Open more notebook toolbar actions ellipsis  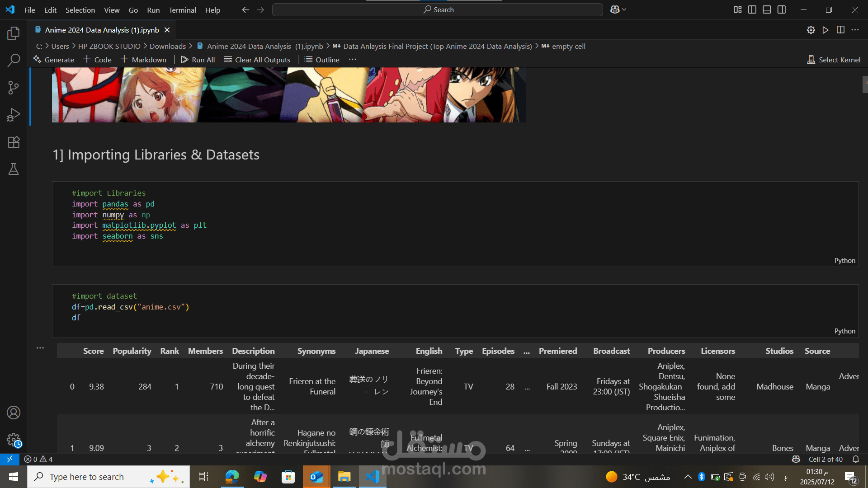pos(353,60)
